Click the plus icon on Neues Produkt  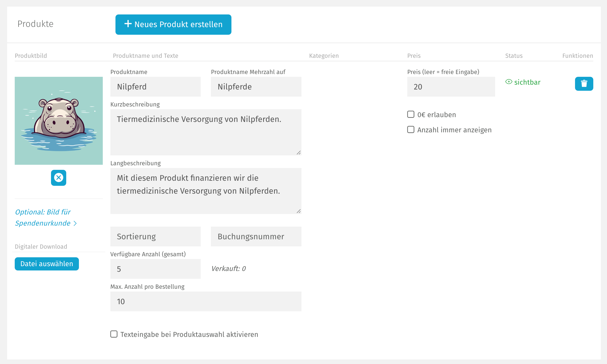coord(128,24)
